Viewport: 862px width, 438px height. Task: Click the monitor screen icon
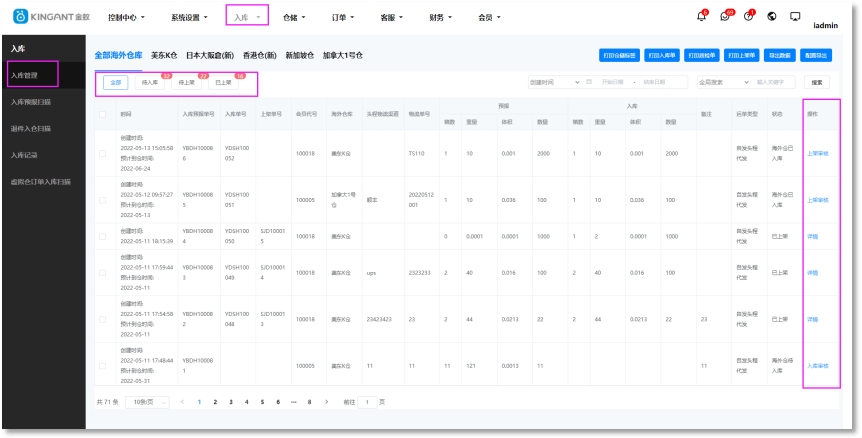(x=795, y=17)
